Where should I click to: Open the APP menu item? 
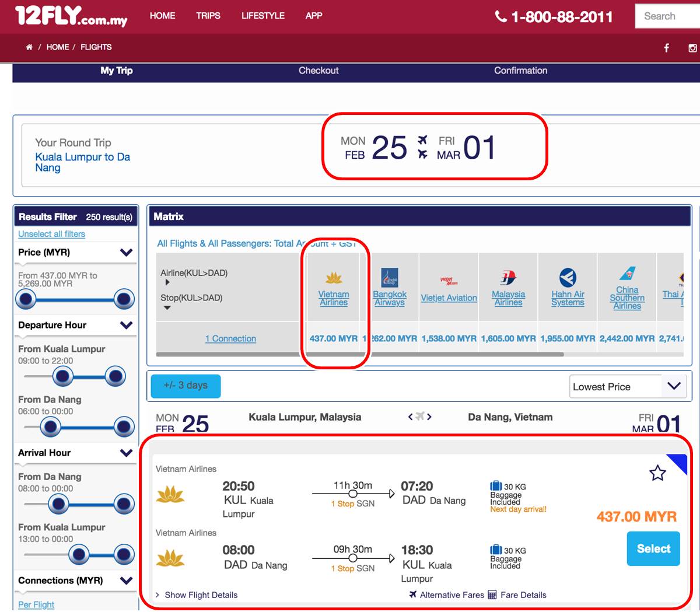pos(314,16)
